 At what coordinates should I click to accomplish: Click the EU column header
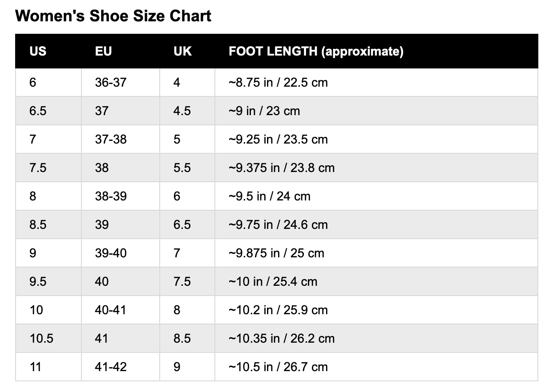click(x=121, y=51)
